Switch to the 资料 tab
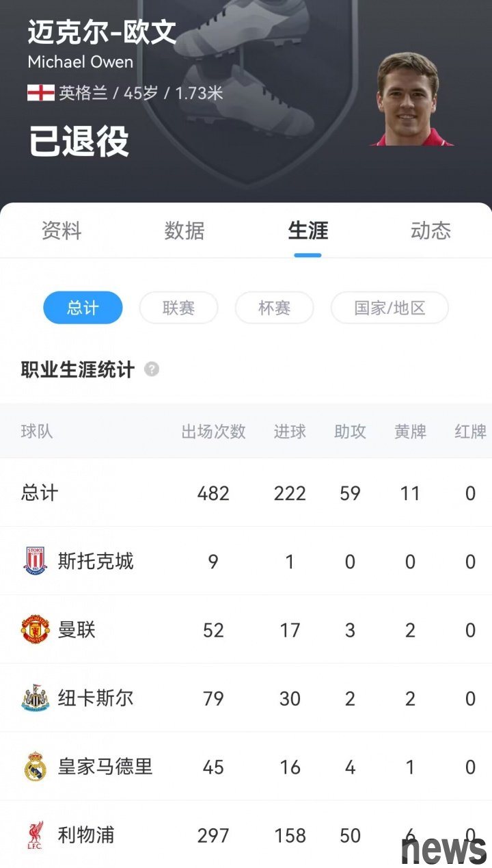This screenshot has width=492, height=868. click(61, 231)
